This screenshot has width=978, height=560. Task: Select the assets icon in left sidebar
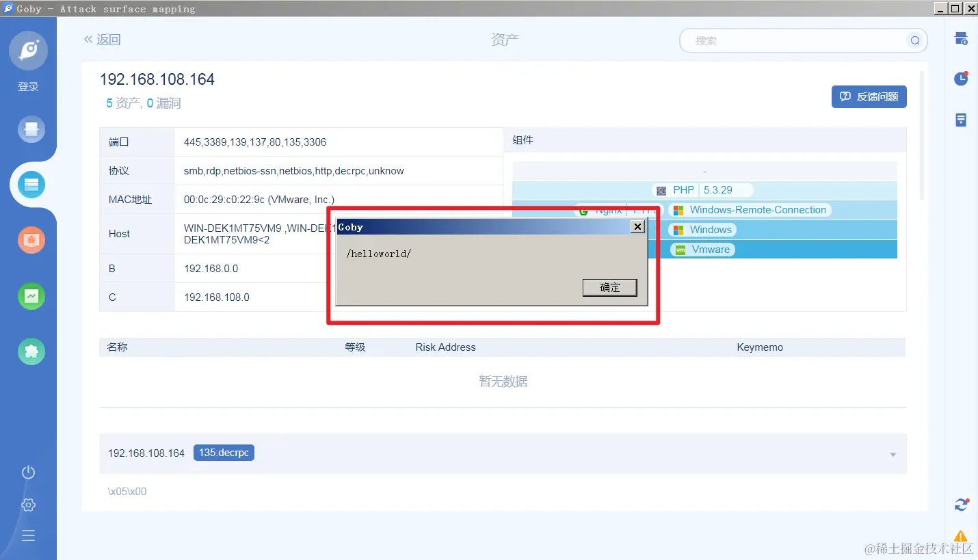pos(31,184)
